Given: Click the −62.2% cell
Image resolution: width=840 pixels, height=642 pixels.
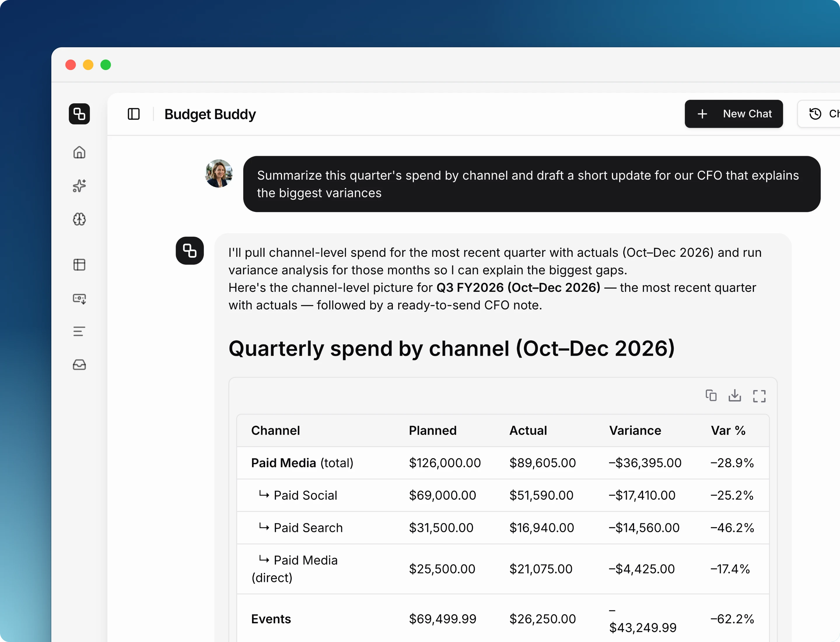Looking at the screenshot, I should pyautogui.click(x=732, y=619).
